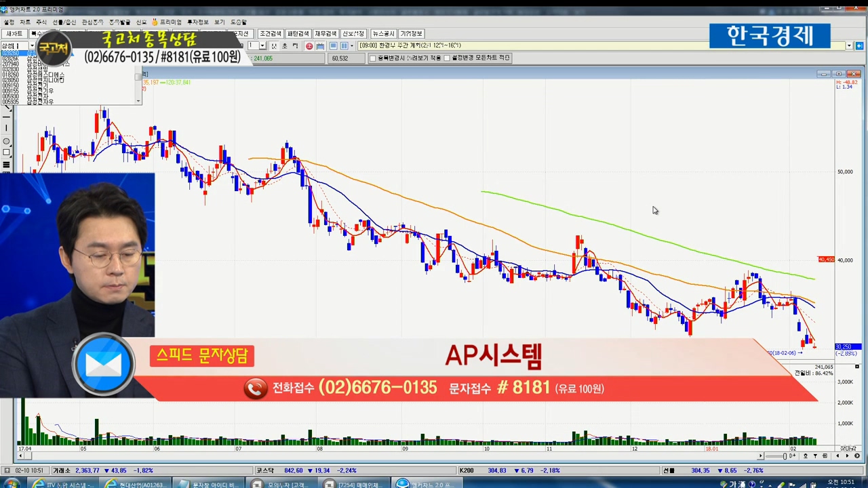The height and width of the screenshot is (488, 868).
Task: Click the 조건검색 button
Action: click(x=270, y=34)
